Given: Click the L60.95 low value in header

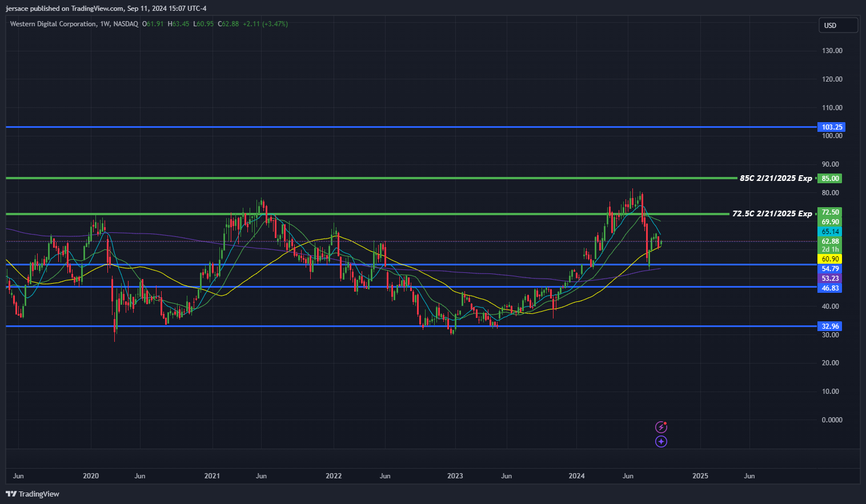Looking at the screenshot, I should click(x=203, y=24).
